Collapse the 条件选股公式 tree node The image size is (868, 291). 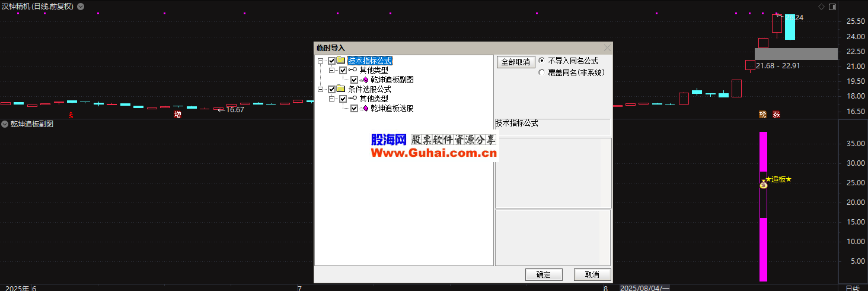point(321,89)
